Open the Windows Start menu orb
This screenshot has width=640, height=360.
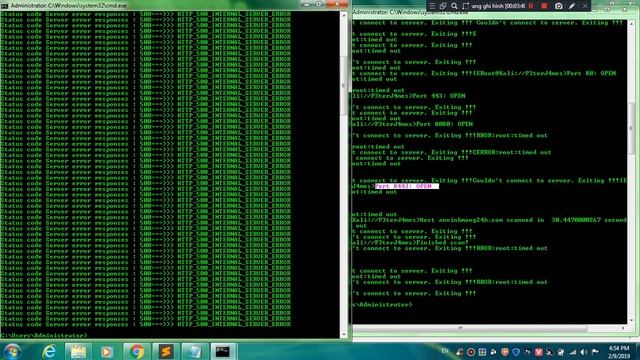(12, 352)
